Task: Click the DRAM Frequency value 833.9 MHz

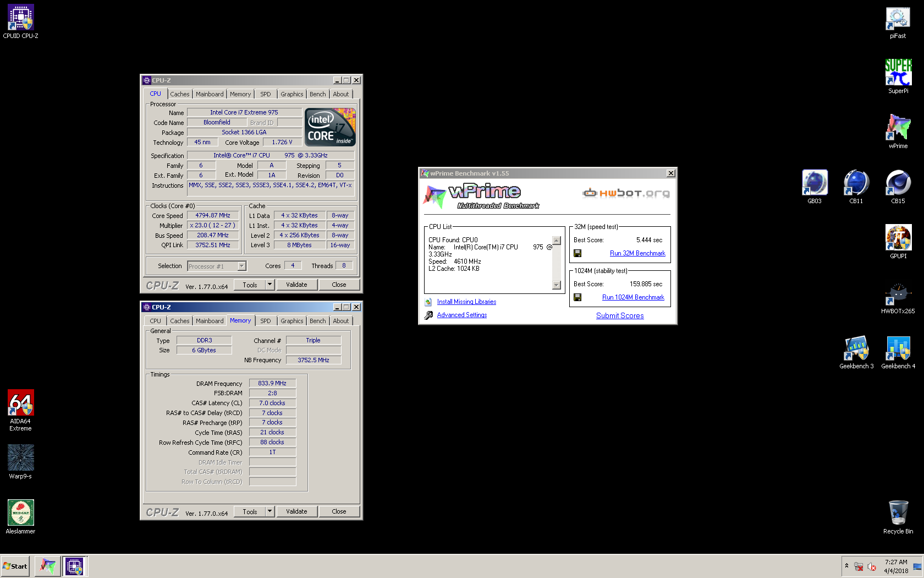Action: [x=272, y=383]
